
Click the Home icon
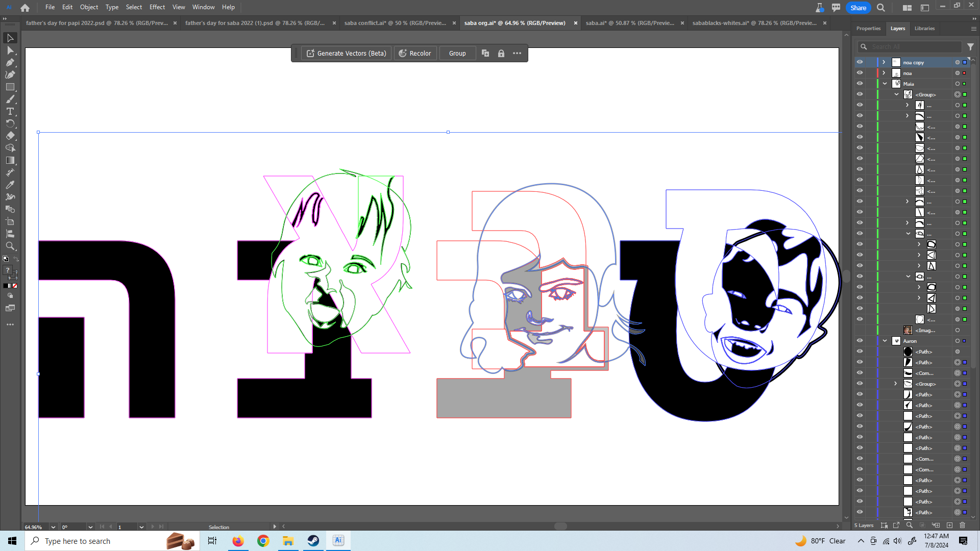[x=25, y=8]
